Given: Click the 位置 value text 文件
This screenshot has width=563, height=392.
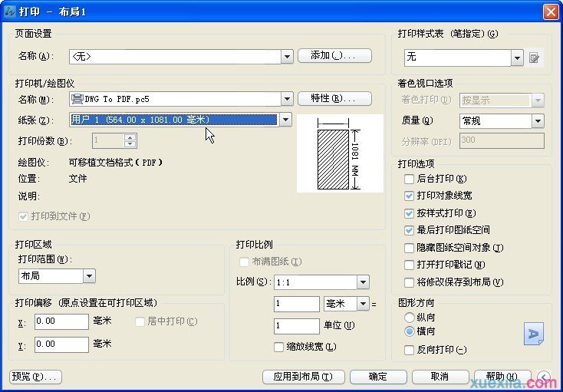Looking at the screenshot, I should tap(77, 179).
